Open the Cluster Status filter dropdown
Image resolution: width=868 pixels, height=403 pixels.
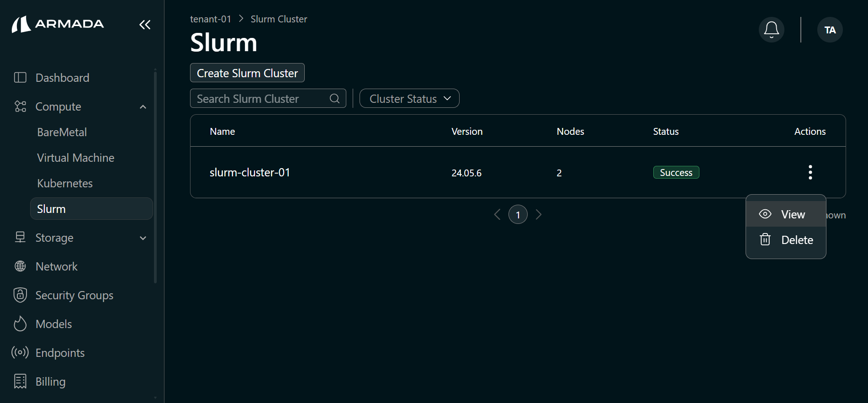pos(409,98)
